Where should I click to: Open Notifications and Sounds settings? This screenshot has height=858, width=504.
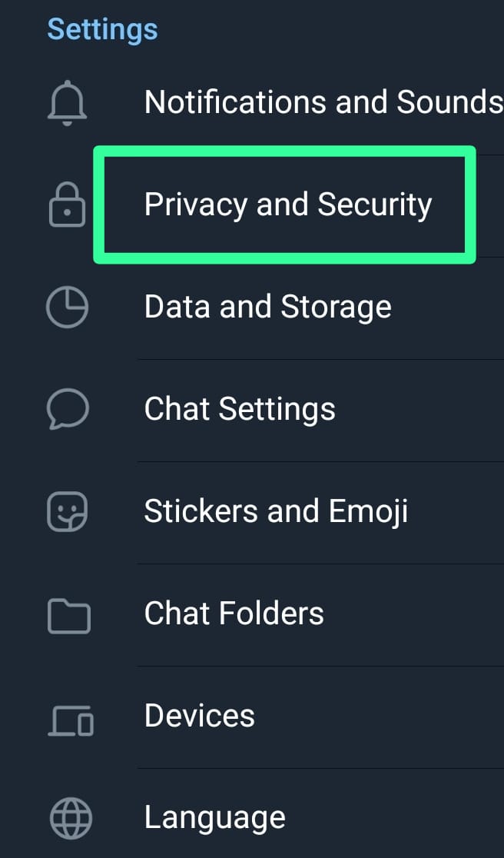323,101
